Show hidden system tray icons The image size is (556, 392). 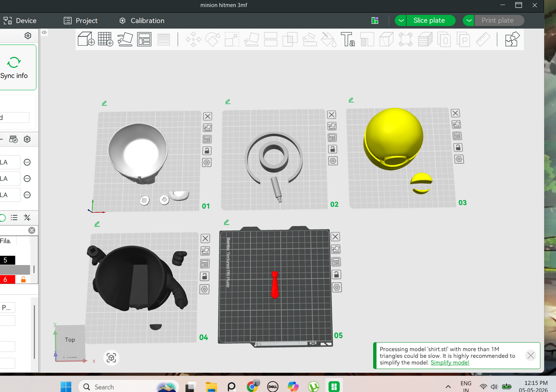point(448,387)
